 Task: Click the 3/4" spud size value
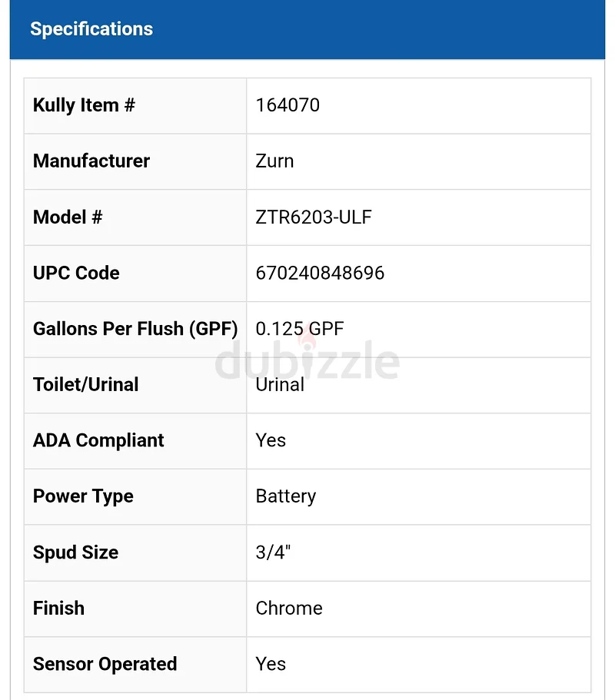[x=273, y=552]
